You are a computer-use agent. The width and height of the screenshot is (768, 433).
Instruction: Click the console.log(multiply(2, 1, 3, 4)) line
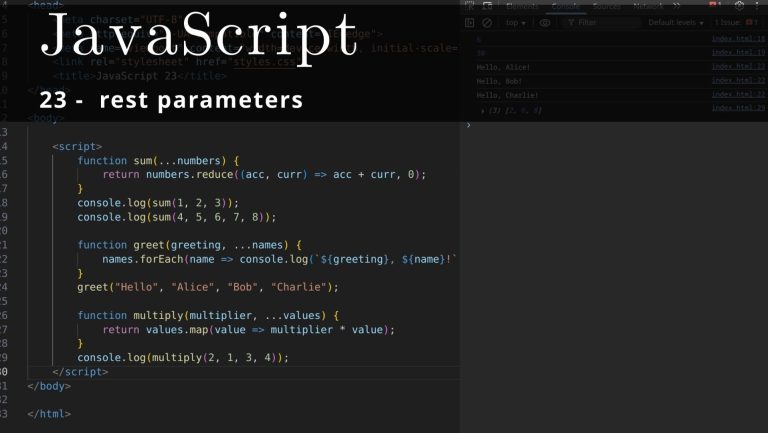[183, 358]
